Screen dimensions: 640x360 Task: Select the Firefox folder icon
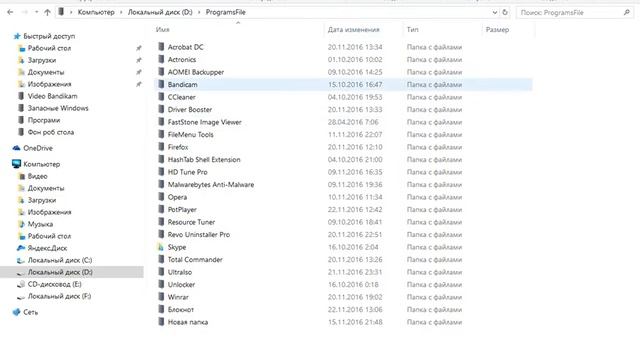(161, 147)
